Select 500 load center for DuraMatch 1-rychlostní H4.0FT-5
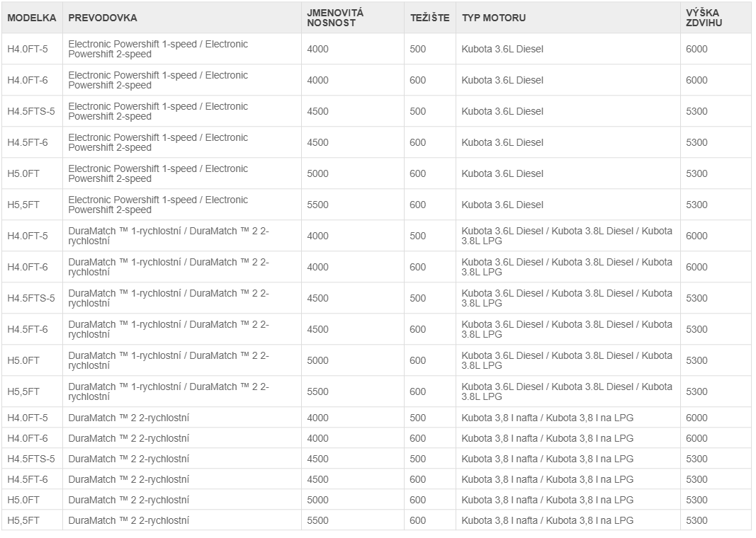The width and height of the screenshot is (756, 538). pos(417,236)
